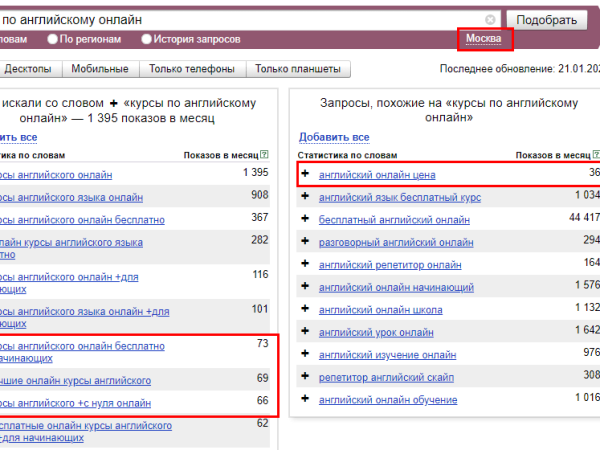Add "английский репетитор онлайн" with plus icon
The height and width of the screenshot is (450, 600).
point(305,265)
